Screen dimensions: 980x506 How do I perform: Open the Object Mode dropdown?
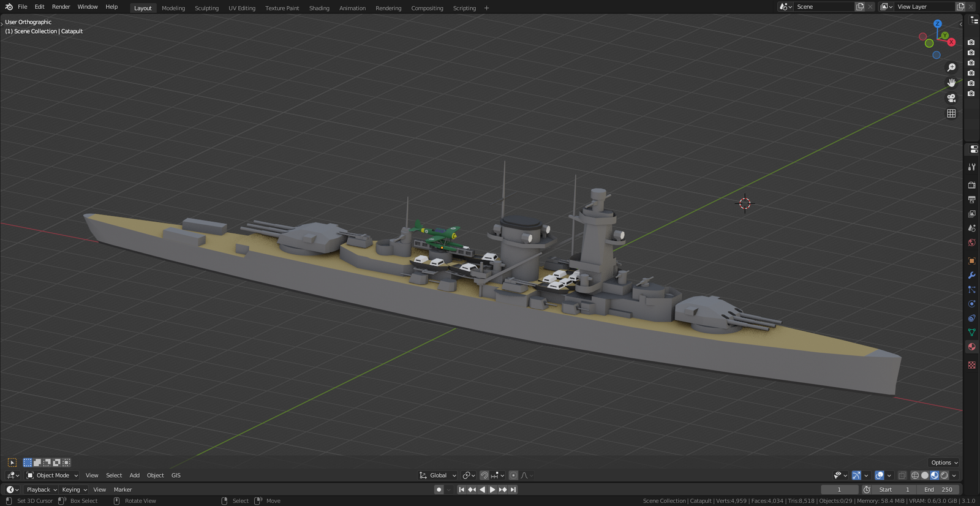[52, 475]
